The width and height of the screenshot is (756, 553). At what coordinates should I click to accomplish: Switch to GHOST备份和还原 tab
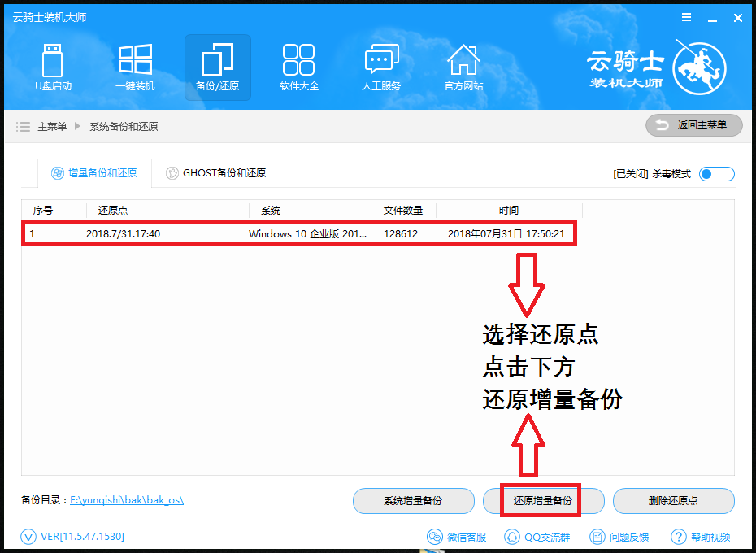[x=215, y=172]
